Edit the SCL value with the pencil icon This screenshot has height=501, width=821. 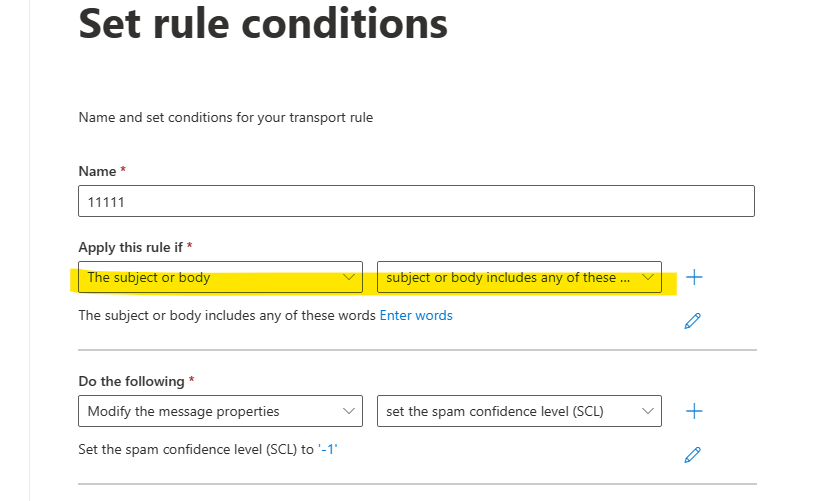[692, 455]
